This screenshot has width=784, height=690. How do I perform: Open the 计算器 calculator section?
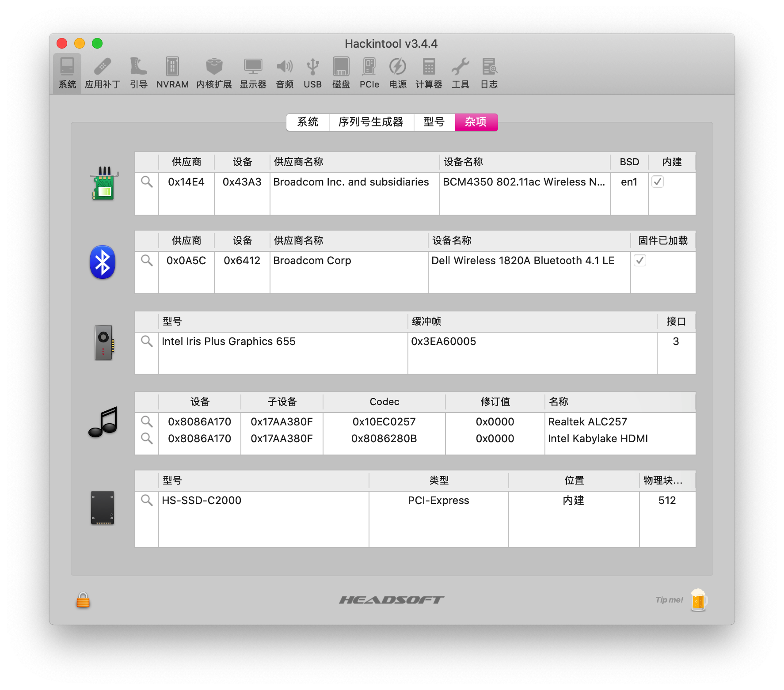(429, 73)
